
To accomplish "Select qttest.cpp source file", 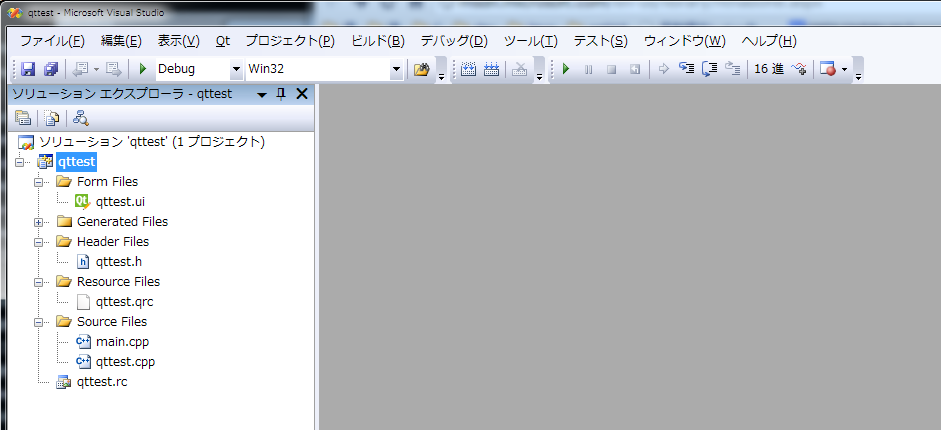I will click(125, 362).
